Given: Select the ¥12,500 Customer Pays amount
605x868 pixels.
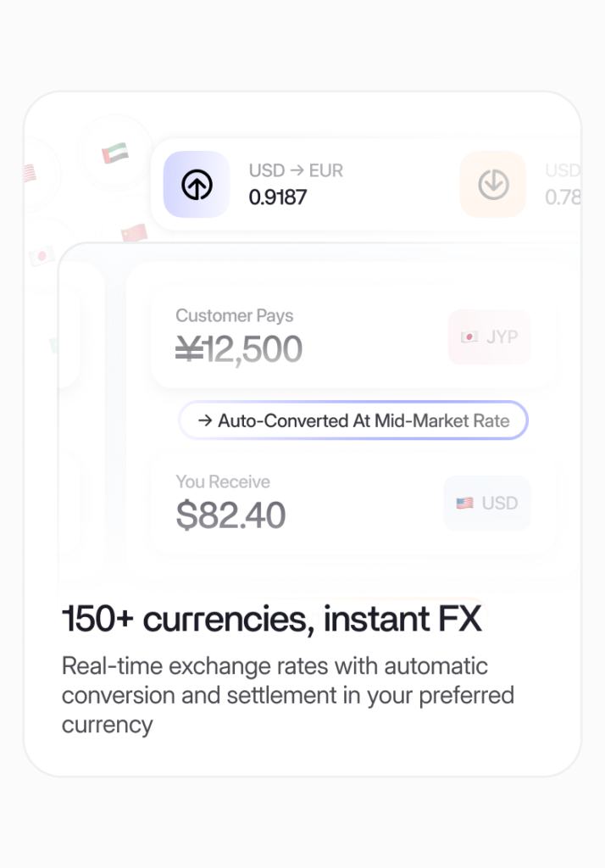Looking at the screenshot, I should [x=239, y=349].
